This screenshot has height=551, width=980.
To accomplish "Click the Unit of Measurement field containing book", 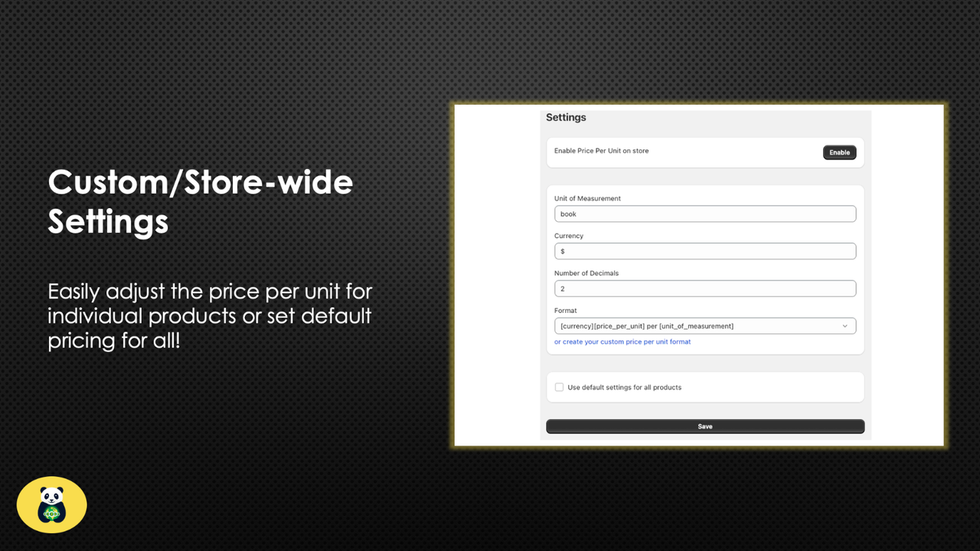I will [x=705, y=214].
